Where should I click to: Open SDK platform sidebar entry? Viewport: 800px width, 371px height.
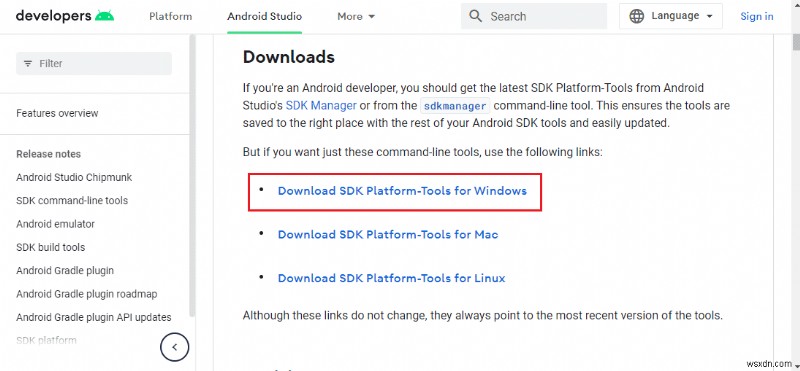click(x=46, y=340)
